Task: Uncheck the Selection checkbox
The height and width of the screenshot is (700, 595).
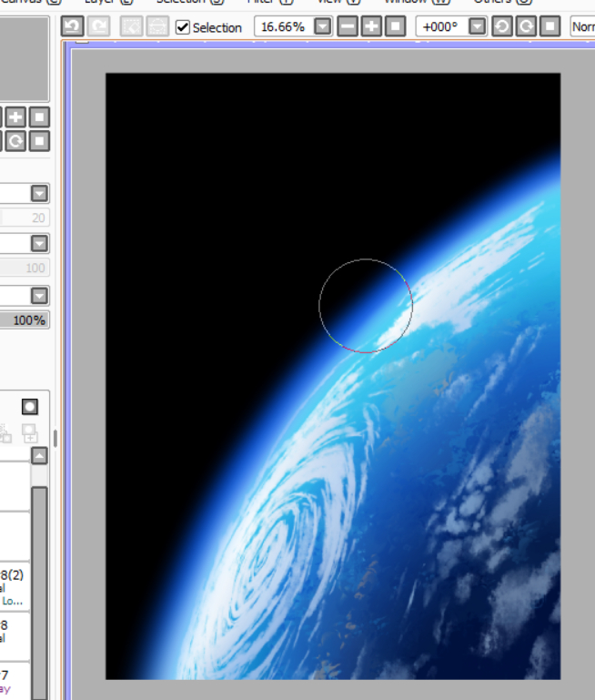Action: (183, 27)
